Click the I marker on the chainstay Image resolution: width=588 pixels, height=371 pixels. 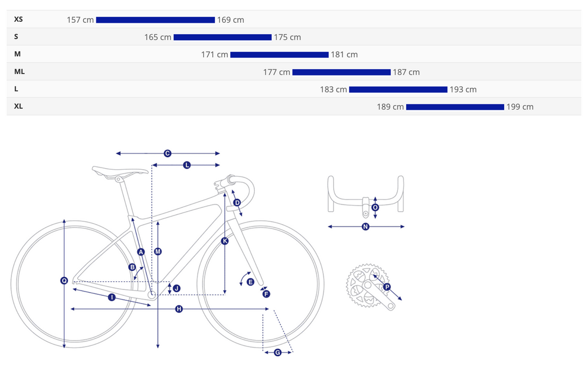coord(112,298)
